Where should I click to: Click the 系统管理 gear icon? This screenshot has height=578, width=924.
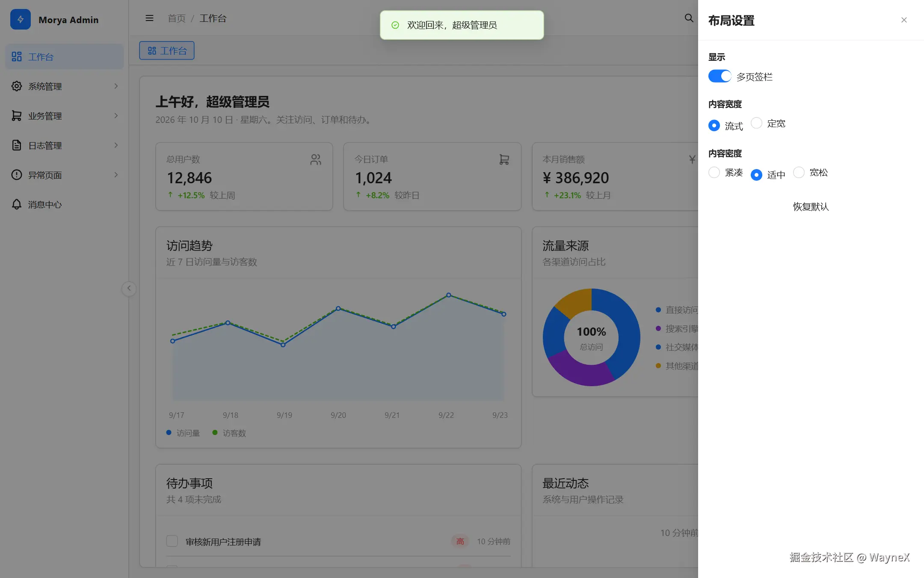[17, 86]
